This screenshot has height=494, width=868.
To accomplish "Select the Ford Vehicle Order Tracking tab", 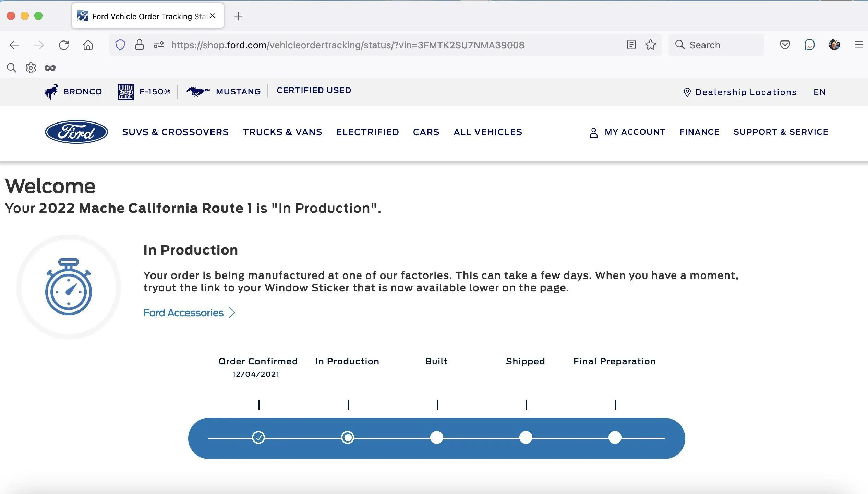I will pos(148,16).
